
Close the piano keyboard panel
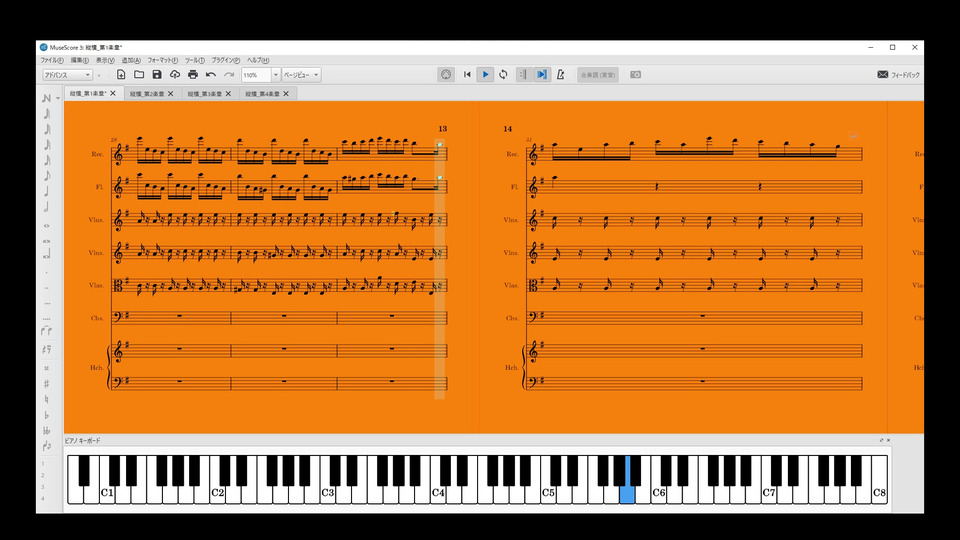coord(888,440)
